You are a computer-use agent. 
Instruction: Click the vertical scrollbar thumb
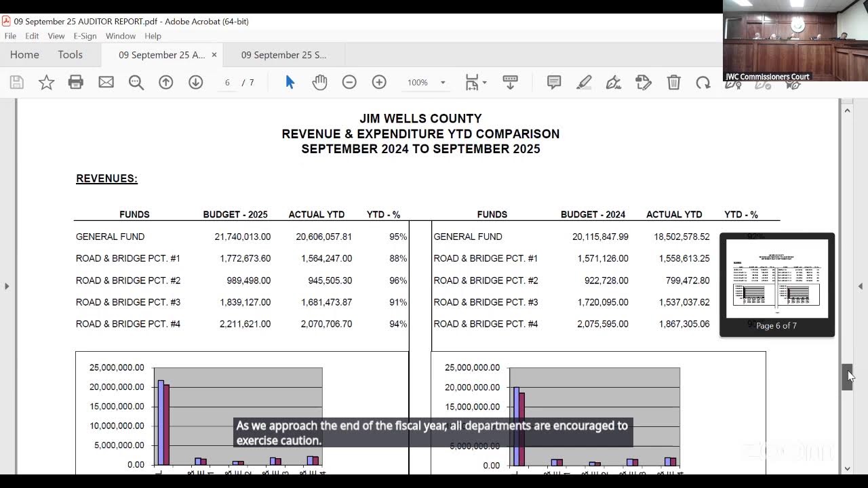click(x=847, y=377)
